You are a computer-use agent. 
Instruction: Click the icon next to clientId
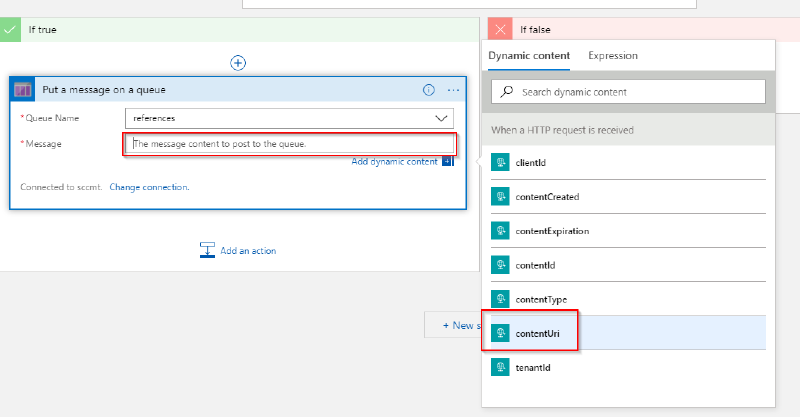click(x=500, y=162)
